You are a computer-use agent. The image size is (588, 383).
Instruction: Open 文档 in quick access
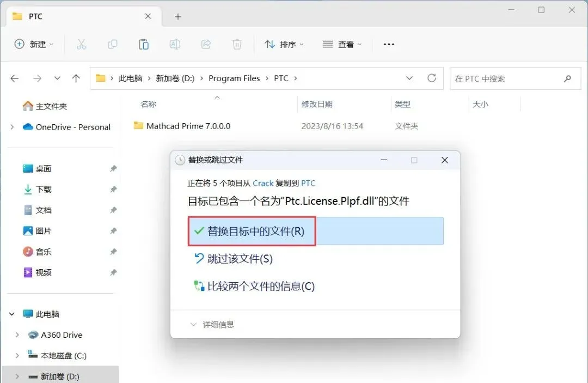tap(38, 210)
